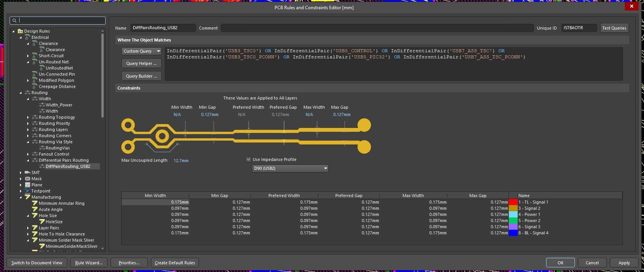Click the Test Queries button
The height and width of the screenshot is (272, 644).
point(614,28)
